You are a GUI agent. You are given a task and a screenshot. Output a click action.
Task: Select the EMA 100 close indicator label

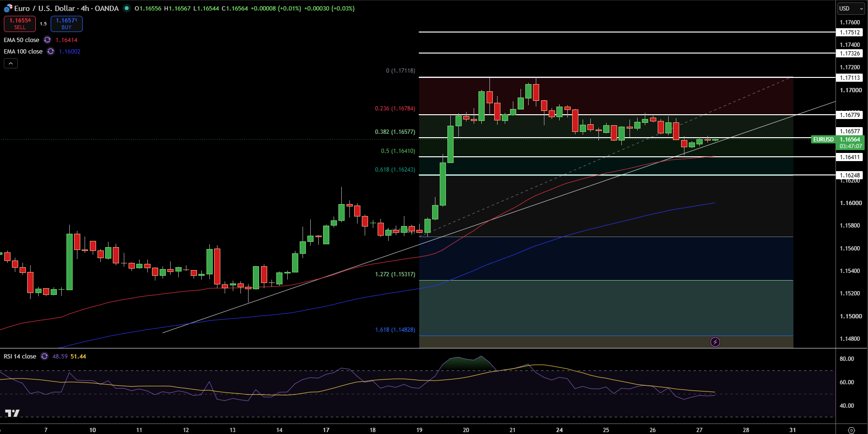(x=23, y=52)
